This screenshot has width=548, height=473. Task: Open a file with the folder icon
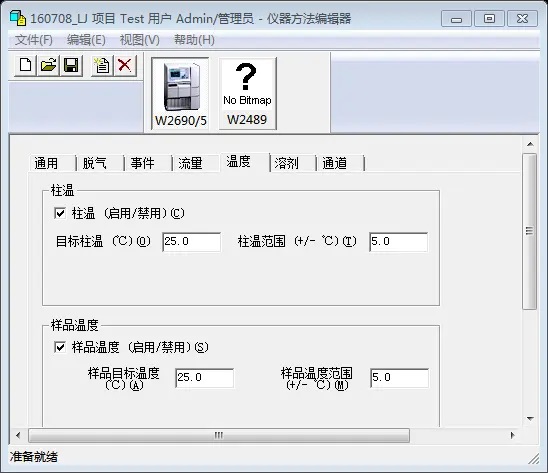[48, 65]
